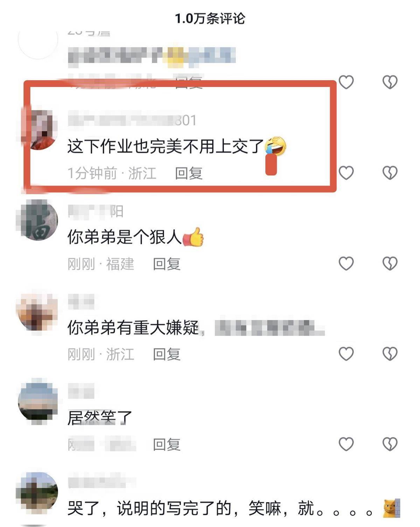This screenshot has height=527, width=420.
Task: Open profile of username ending in 阳
Action: (95, 211)
